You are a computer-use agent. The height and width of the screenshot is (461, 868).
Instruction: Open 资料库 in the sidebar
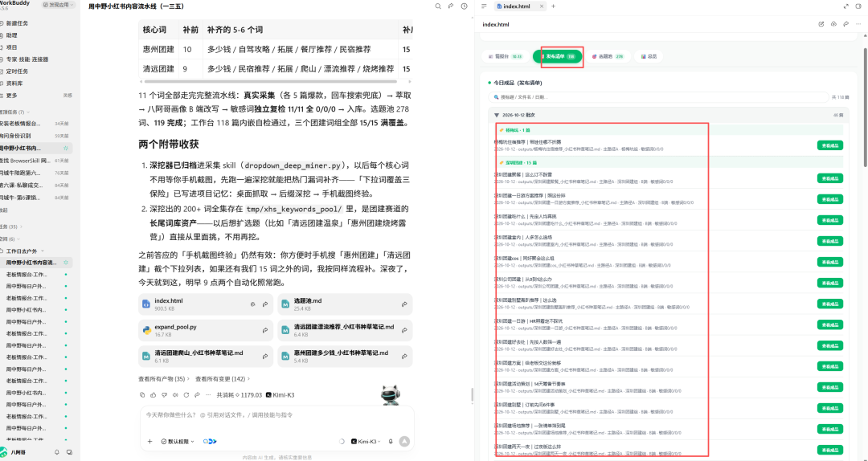pos(14,84)
